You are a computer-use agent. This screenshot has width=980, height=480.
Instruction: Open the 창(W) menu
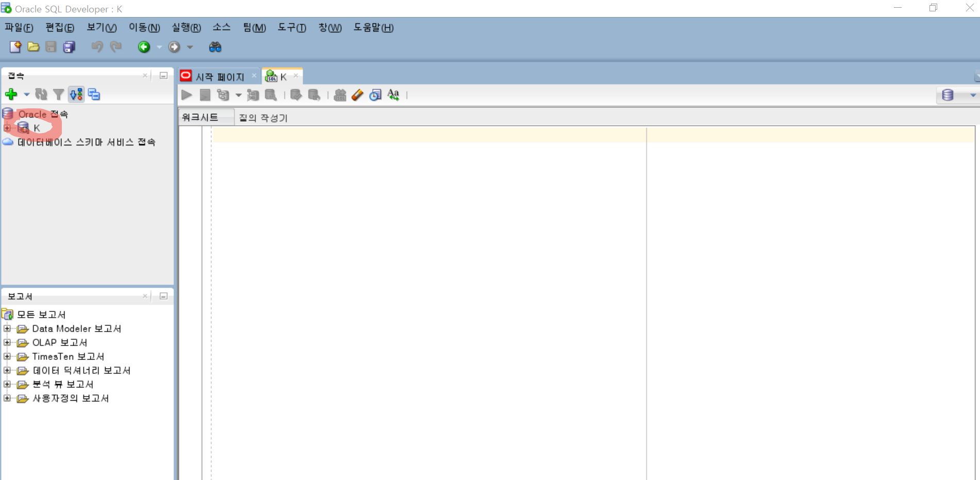tap(330, 27)
